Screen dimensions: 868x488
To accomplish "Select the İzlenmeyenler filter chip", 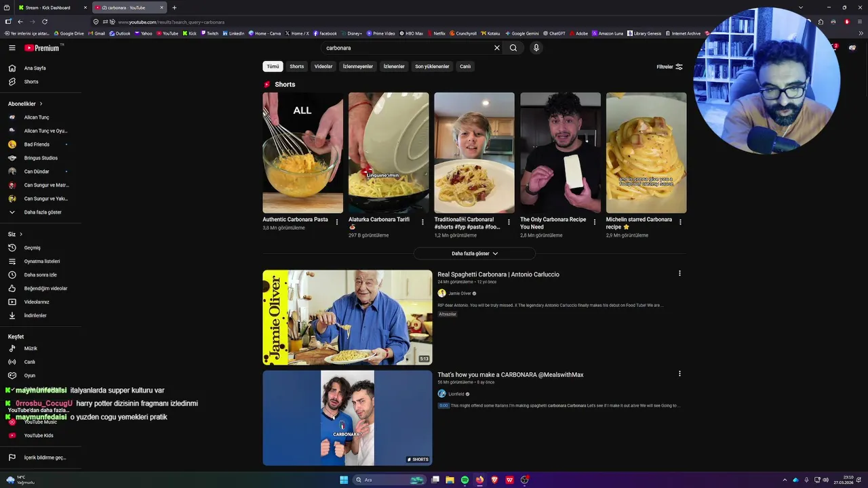I will 358,66.
